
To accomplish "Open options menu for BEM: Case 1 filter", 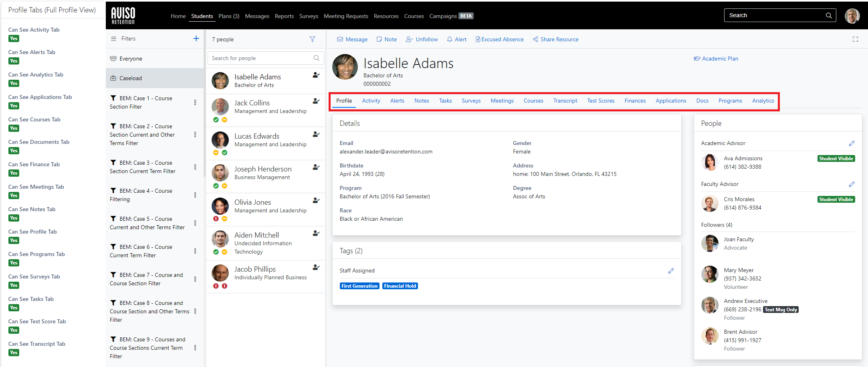I will pyautogui.click(x=195, y=103).
